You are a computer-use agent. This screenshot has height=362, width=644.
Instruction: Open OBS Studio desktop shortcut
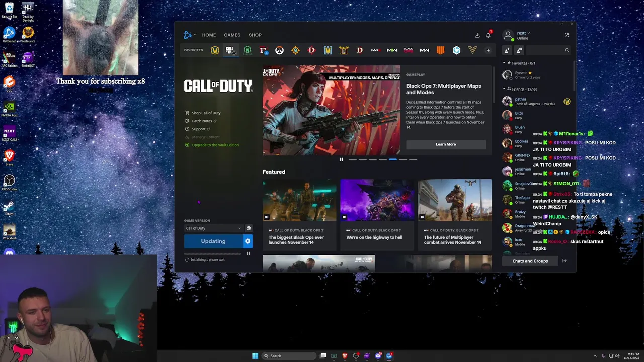click(9, 183)
